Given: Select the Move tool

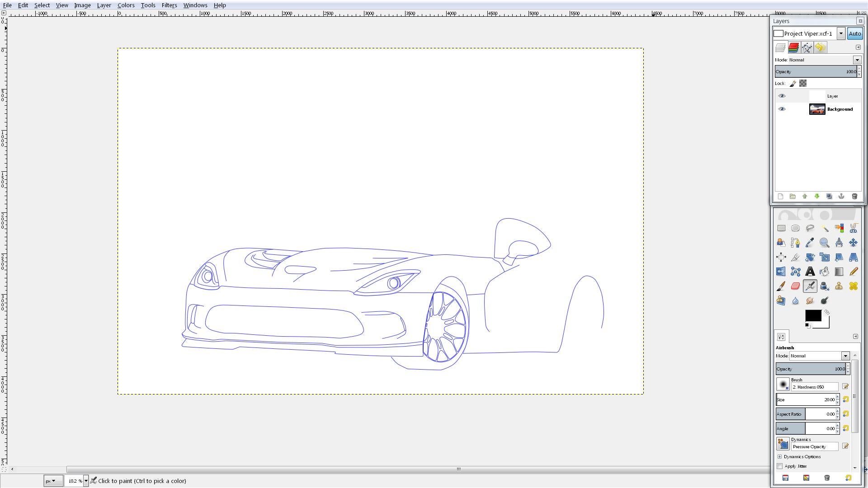Looking at the screenshot, I should (x=854, y=243).
